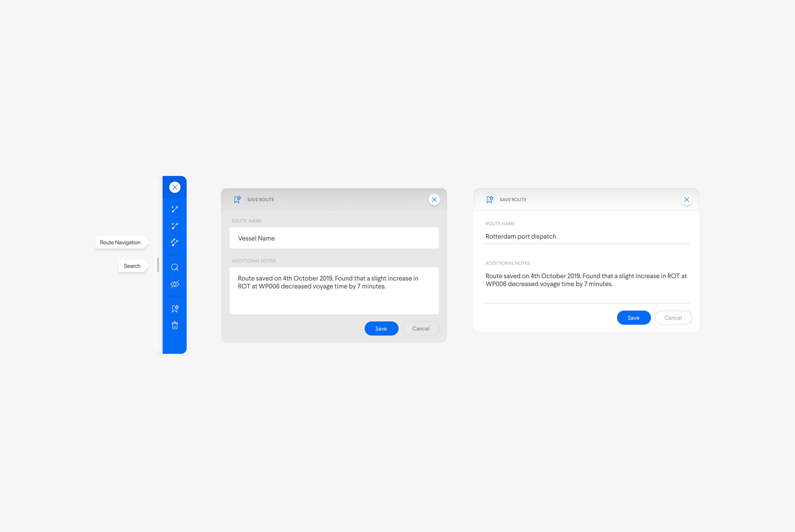
Task: Click Save on left route dialog
Action: point(381,328)
